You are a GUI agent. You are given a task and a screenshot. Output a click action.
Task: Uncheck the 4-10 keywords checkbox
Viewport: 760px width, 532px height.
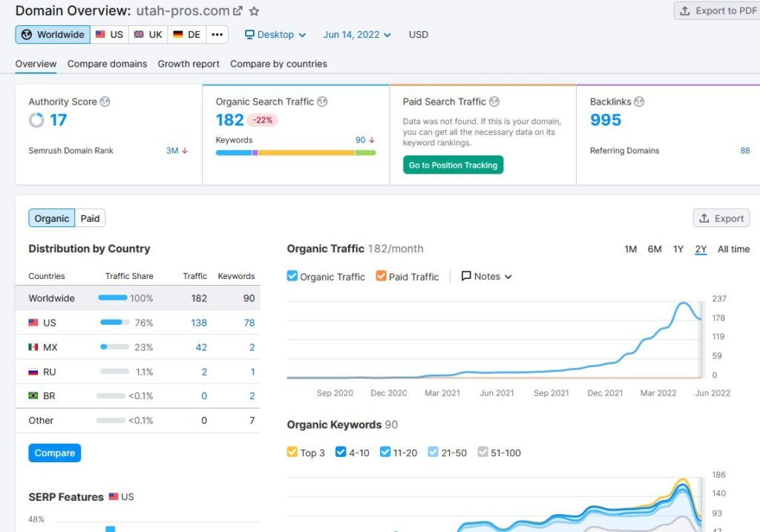click(x=341, y=452)
